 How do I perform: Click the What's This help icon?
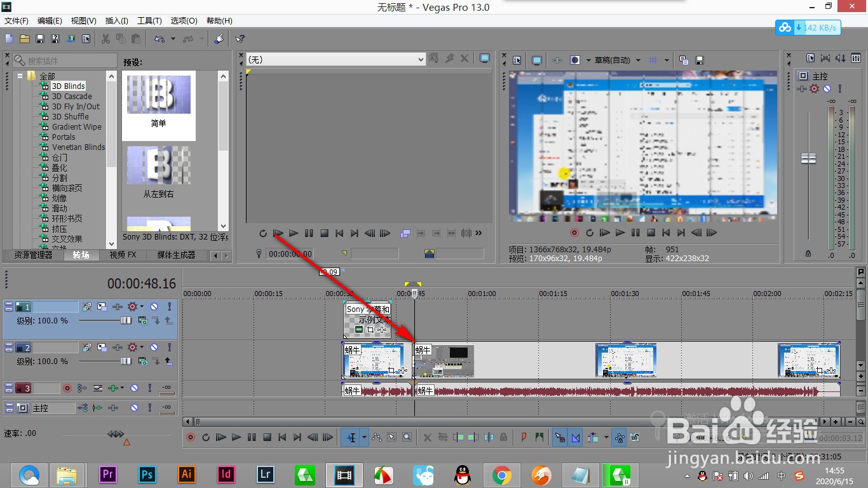pyautogui.click(x=240, y=39)
